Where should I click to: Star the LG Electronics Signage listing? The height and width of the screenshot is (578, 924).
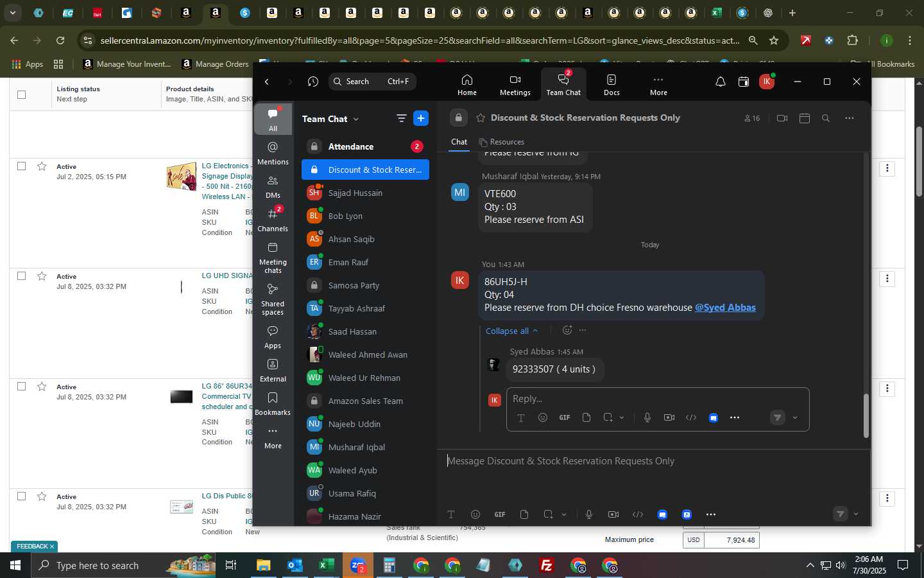(x=42, y=166)
